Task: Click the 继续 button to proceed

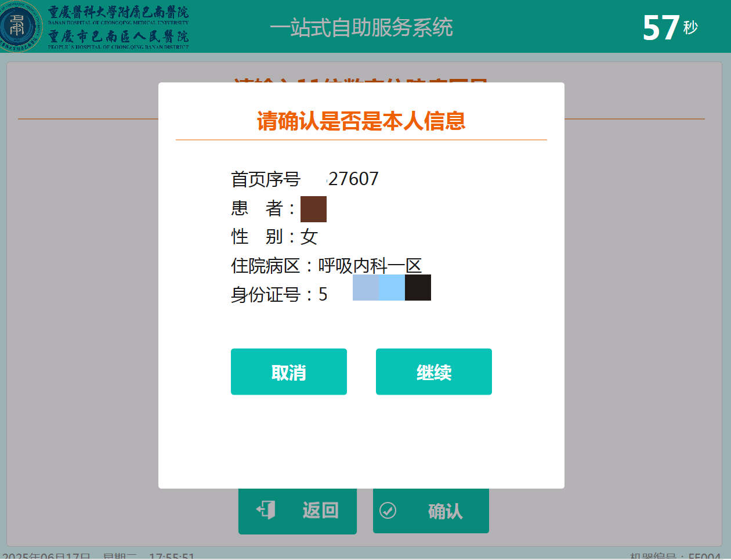Action: (434, 371)
